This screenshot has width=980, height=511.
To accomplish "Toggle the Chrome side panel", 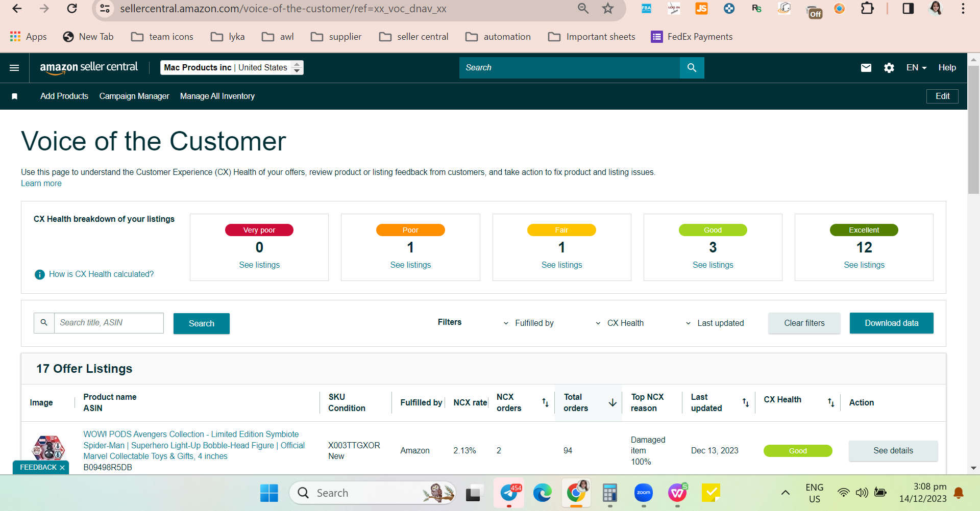I will 908,9.
